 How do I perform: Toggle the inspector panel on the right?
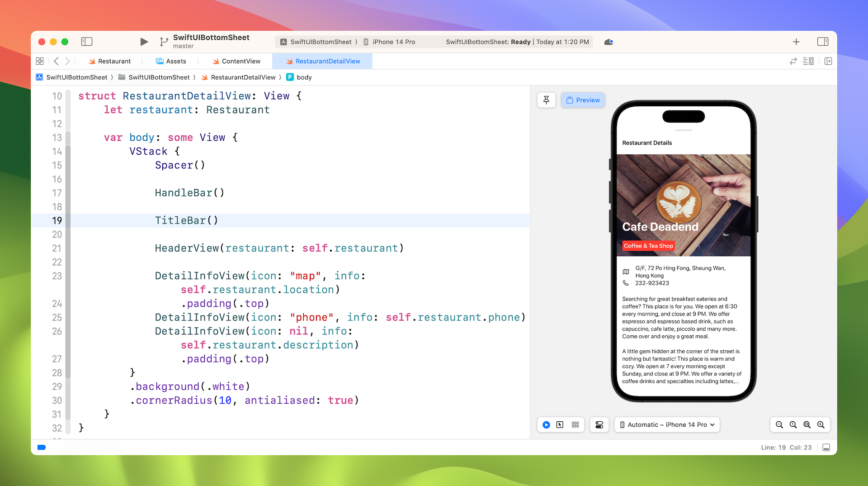(822, 42)
